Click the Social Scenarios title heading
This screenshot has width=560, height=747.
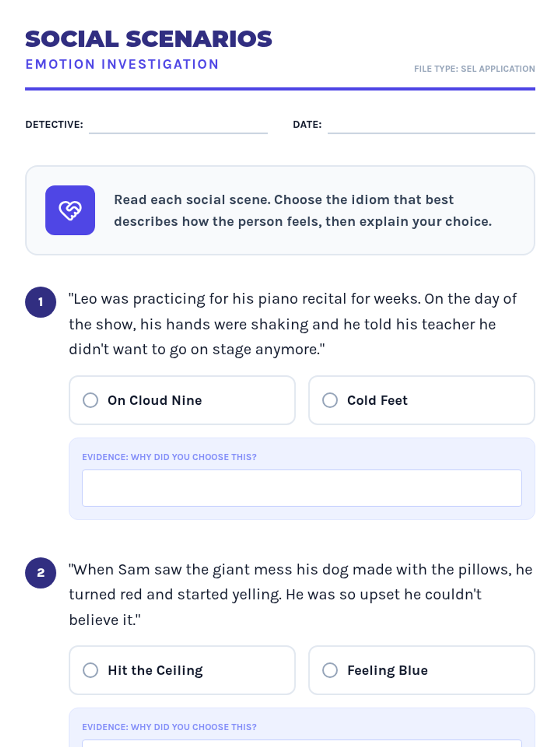point(148,39)
